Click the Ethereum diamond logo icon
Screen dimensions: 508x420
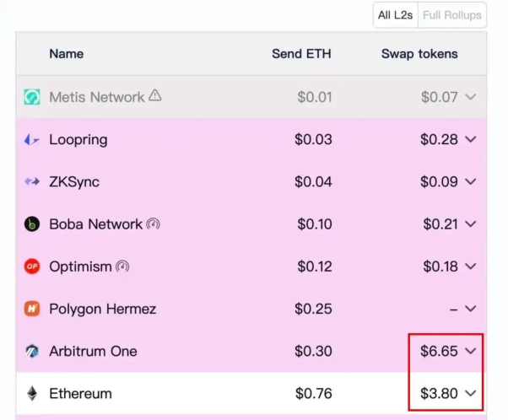pyautogui.click(x=32, y=394)
